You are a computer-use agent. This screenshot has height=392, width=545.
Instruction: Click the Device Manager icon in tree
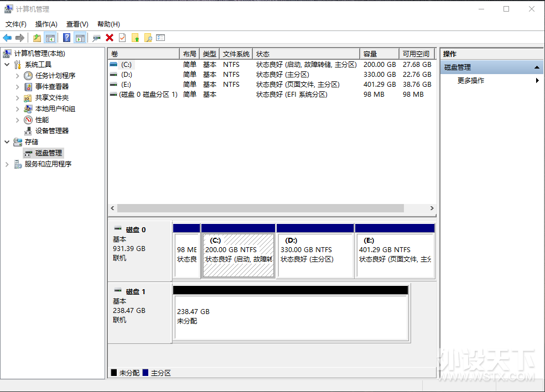pos(28,131)
